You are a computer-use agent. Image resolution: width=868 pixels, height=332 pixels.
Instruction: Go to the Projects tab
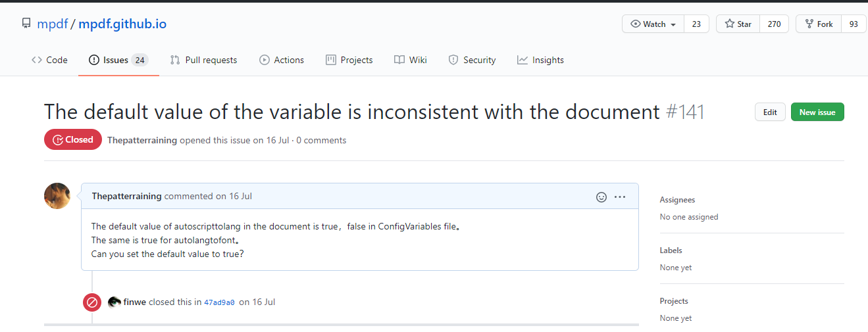pyautogui.click(x=349, y=60)
